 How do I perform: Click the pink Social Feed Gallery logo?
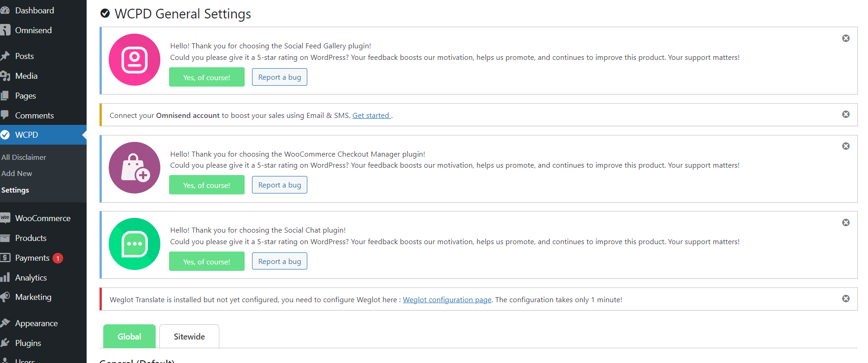click(x=135, y=60)
